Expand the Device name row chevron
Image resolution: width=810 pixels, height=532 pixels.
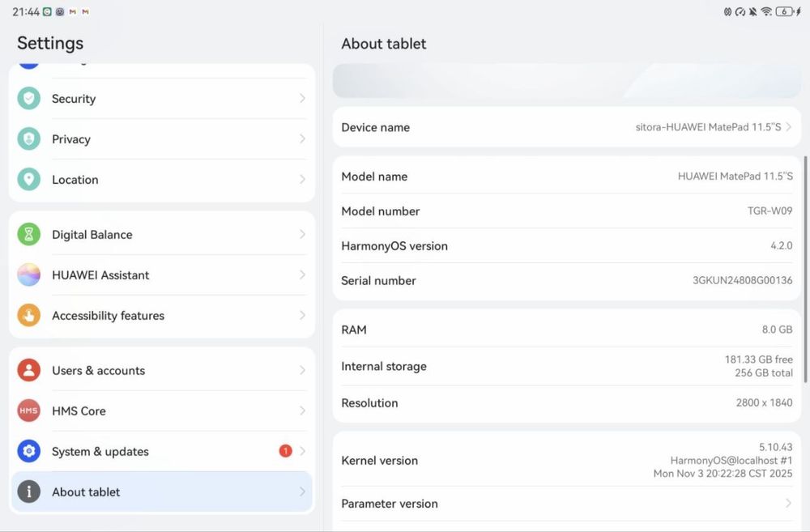[x=789, y=127]
